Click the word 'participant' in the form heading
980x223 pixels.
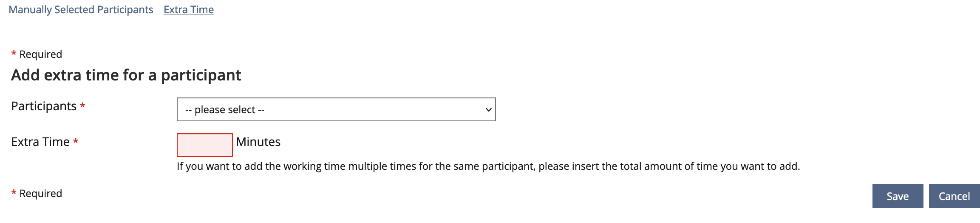pos(201,75)
